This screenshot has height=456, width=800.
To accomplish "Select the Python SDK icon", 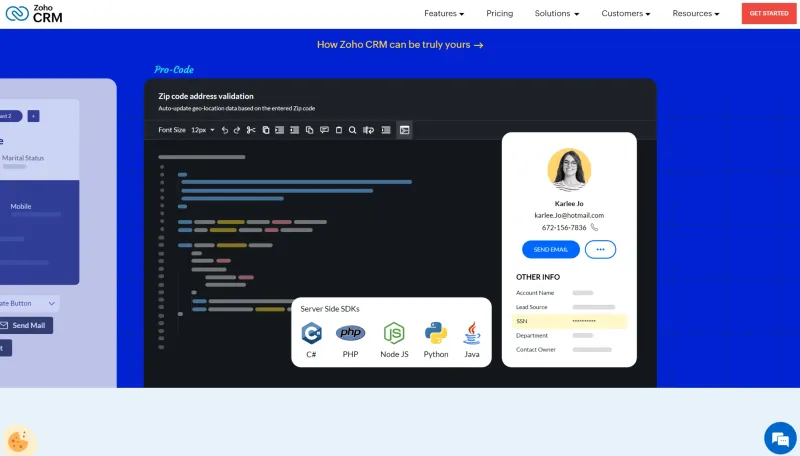I will pos(436,333).
